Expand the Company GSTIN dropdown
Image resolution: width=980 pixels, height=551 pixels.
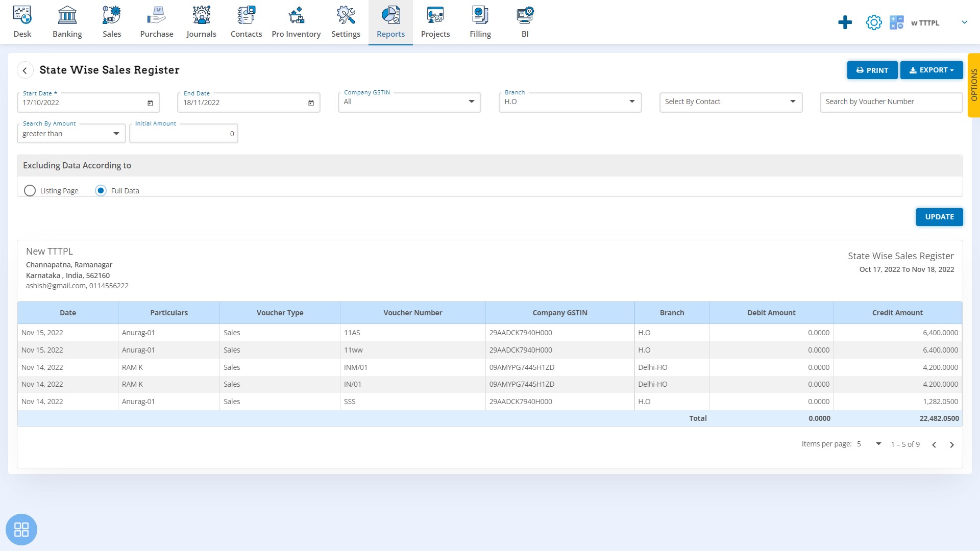point(409,102)
